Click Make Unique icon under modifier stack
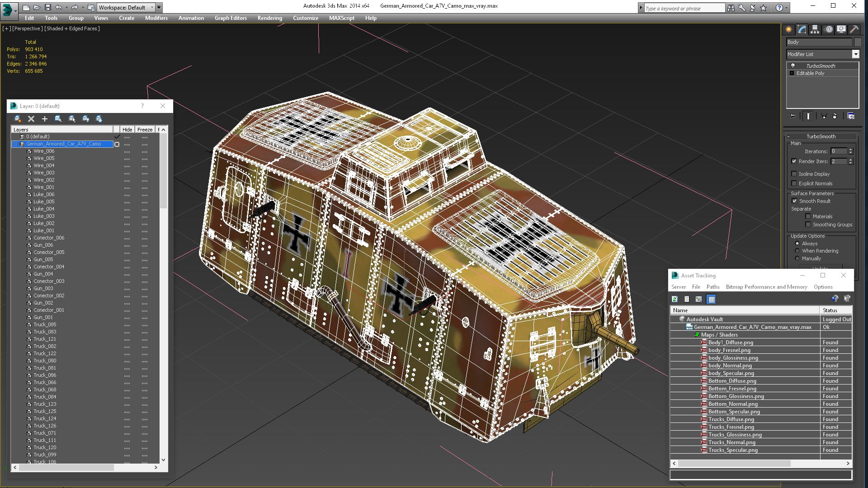The width and height of the screenshot is (868, 488). tap(824, 116)
